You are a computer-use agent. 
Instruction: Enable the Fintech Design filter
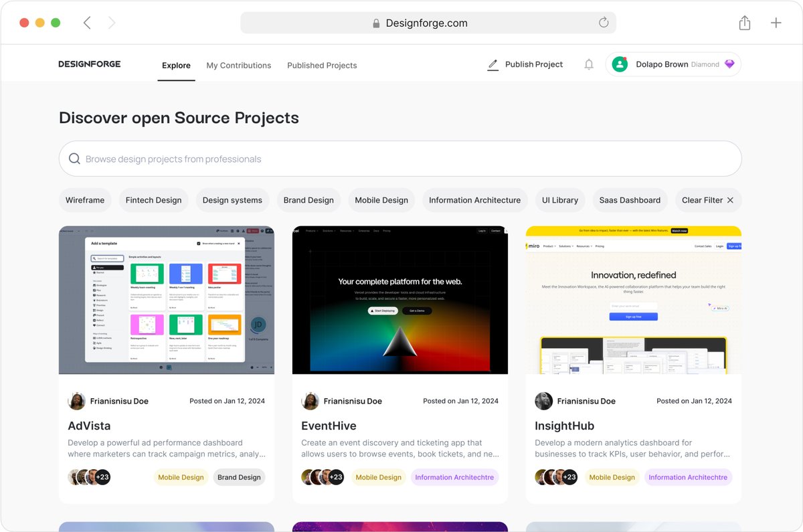coord(153,199)
